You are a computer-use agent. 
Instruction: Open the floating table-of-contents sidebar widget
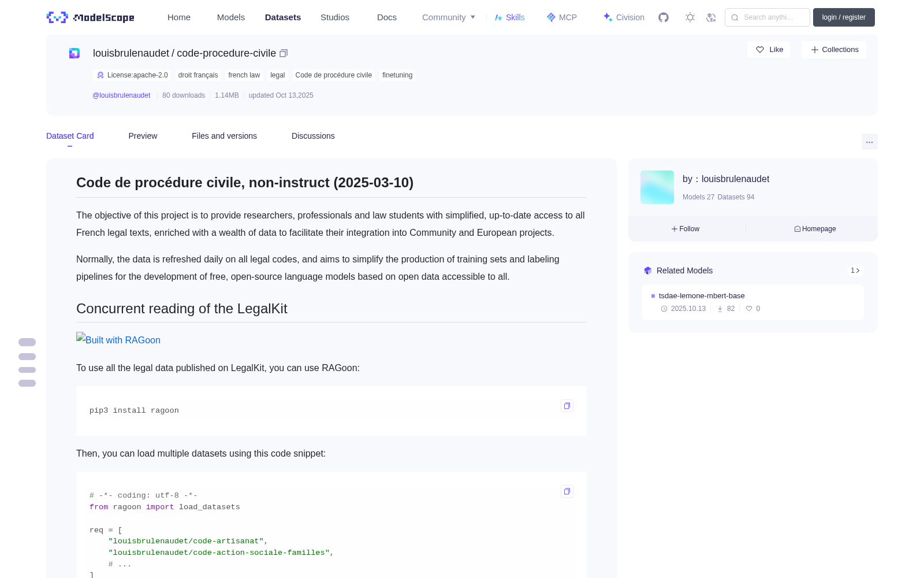[27, 362]
